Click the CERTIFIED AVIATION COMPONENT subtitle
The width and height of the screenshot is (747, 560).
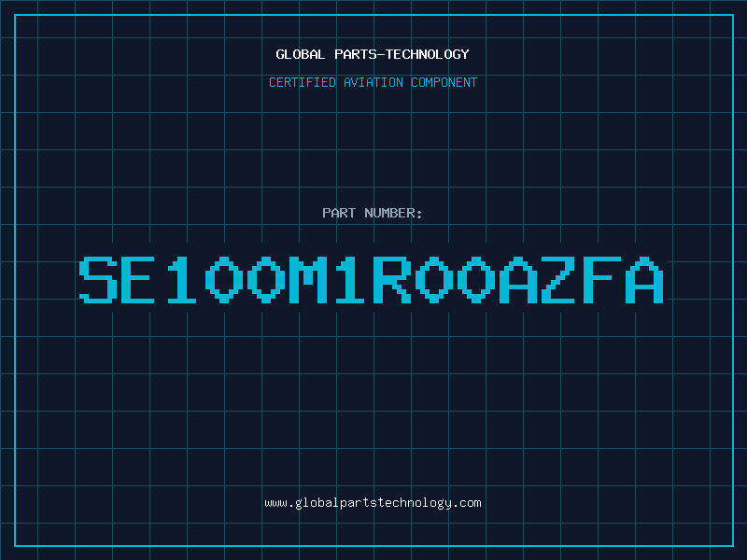pos(373,82)
